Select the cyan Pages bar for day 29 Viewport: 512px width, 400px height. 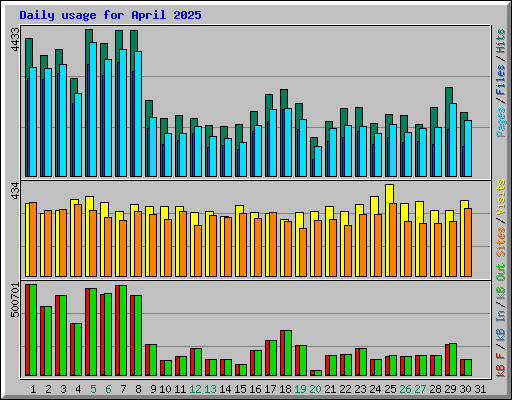[x=453, y=140]
